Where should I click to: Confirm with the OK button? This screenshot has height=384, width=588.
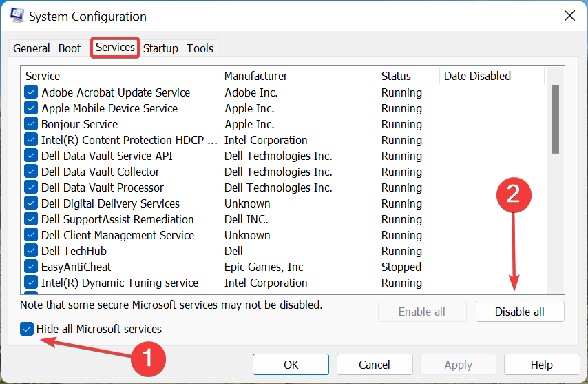tap(291, 365)
